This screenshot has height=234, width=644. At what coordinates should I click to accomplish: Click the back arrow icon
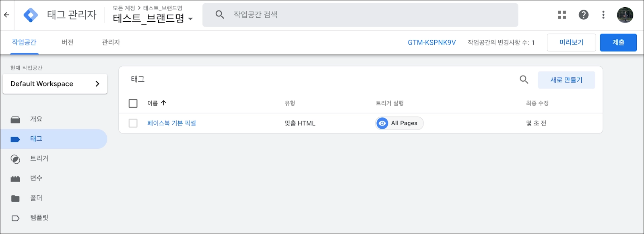click(x=7, y=15)
